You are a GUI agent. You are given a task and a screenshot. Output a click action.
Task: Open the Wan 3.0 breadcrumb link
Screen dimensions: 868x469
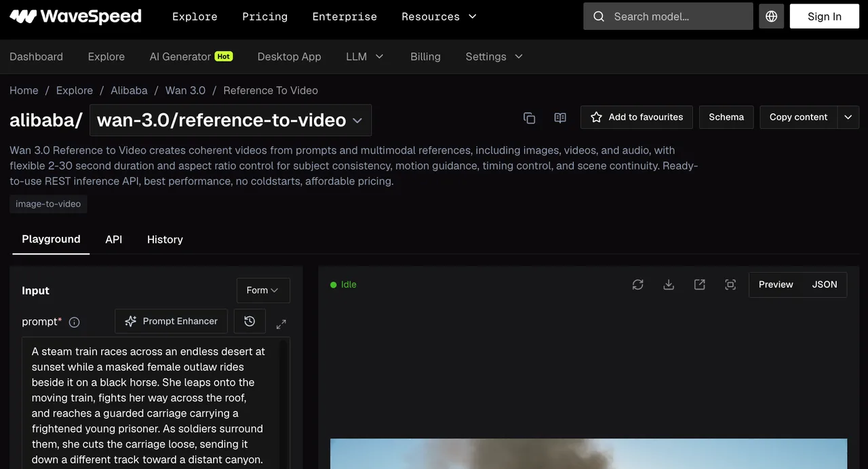click(185, 90)
